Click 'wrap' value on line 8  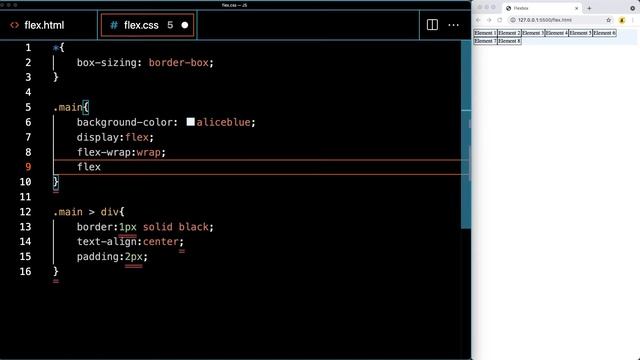[x=149, y=152]
